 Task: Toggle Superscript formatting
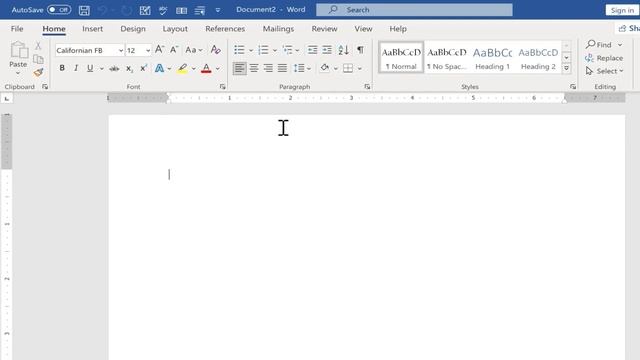[x=143, y=68]
